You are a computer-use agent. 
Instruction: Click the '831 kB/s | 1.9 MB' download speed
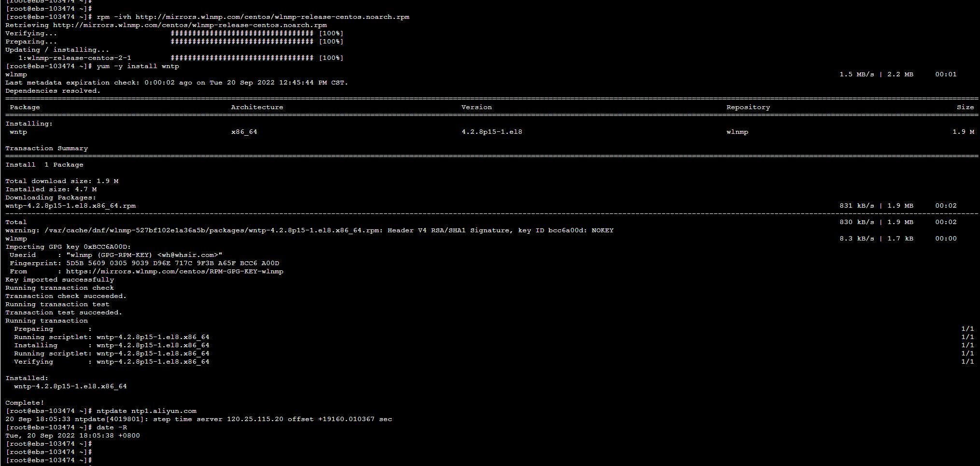point(876,206)
